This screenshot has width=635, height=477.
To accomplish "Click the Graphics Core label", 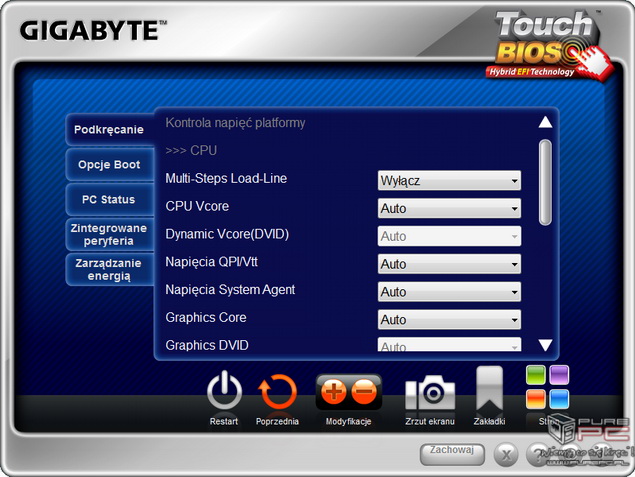I will pos(206,317).
